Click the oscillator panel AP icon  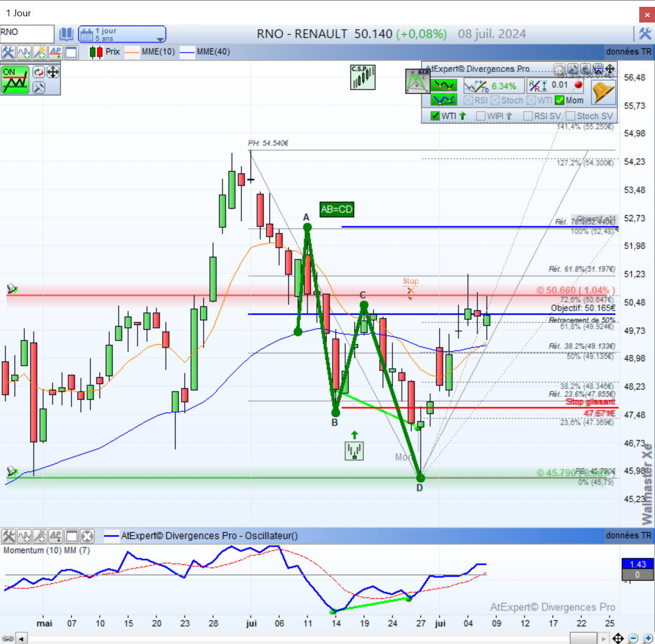click(x=56, y=536)
